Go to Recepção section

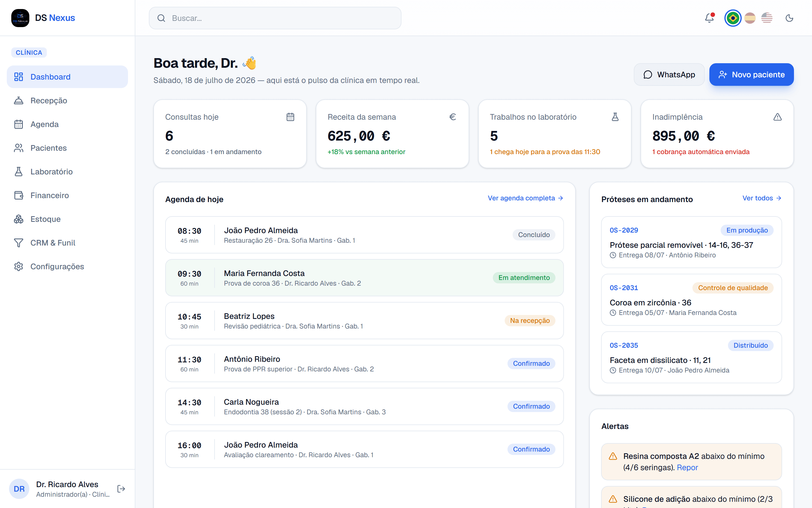coord(67,100)
